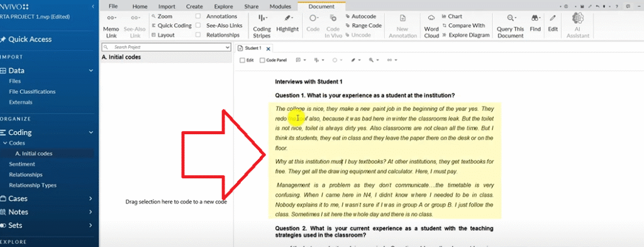
Task: Collapse the Codes tree node
Action: [x=4, y=143]
